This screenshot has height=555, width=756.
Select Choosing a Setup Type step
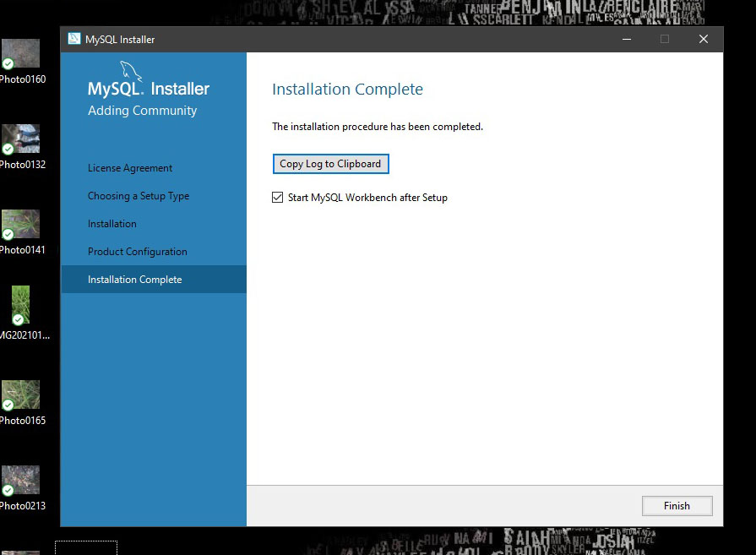point(139,196)
